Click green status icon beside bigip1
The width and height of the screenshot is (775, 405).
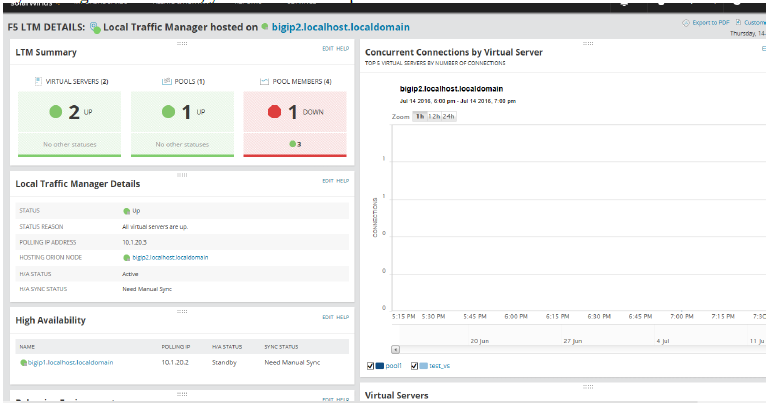[x=23, y=362]
